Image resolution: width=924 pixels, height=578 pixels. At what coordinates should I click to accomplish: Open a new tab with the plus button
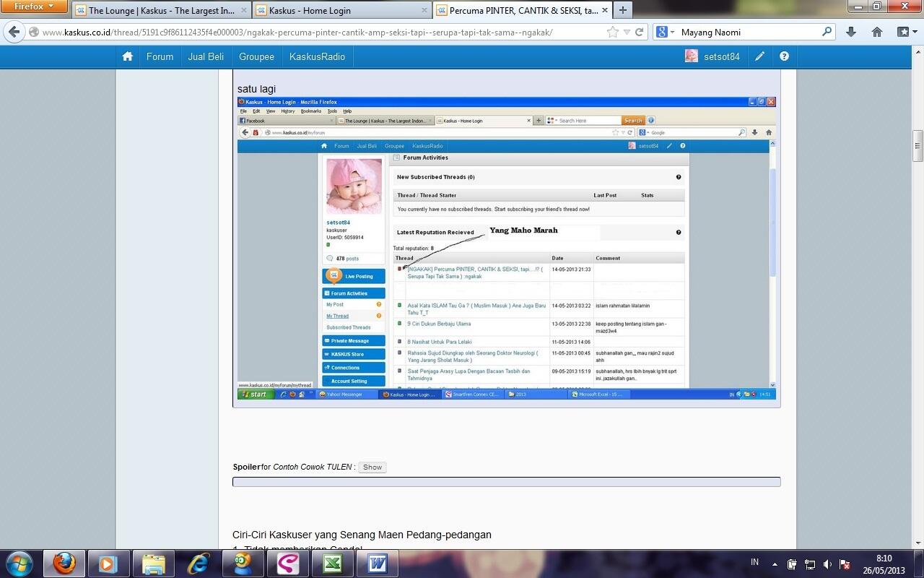point(622,10)
